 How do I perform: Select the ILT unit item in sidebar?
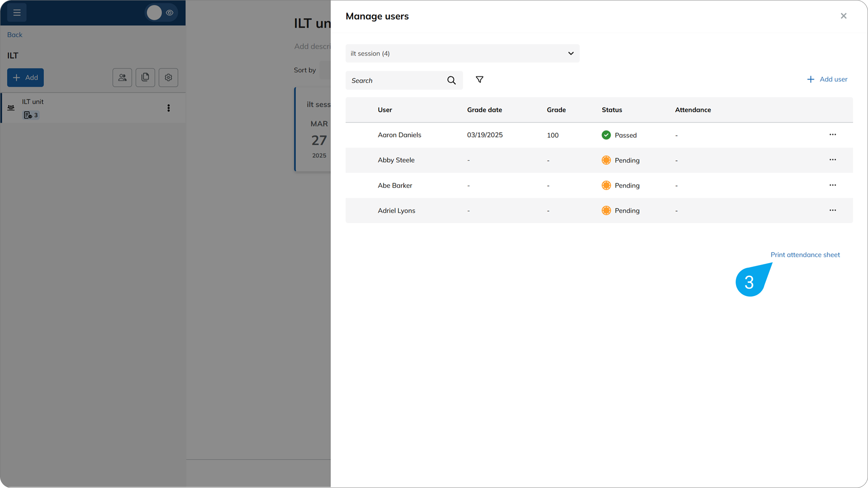click(x=93, y=108)
